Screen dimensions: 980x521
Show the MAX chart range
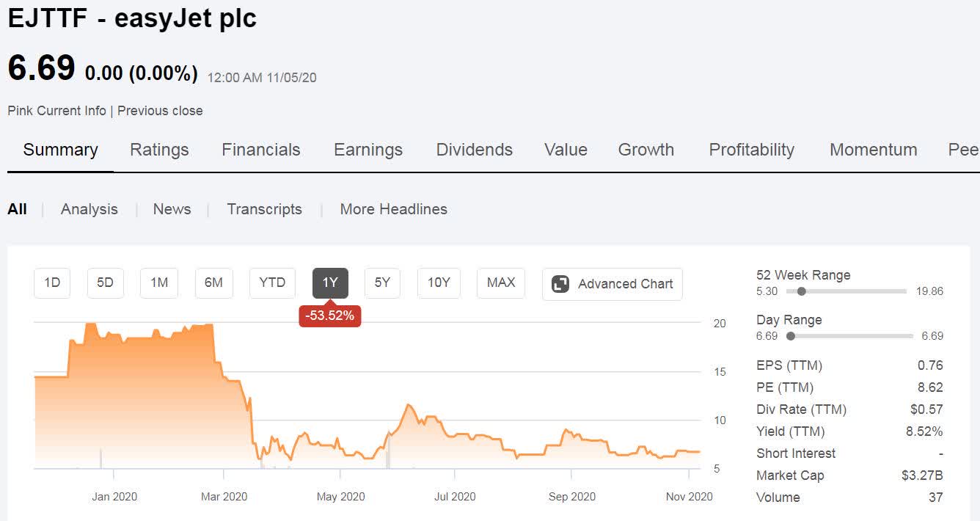[x=501, y=283]
